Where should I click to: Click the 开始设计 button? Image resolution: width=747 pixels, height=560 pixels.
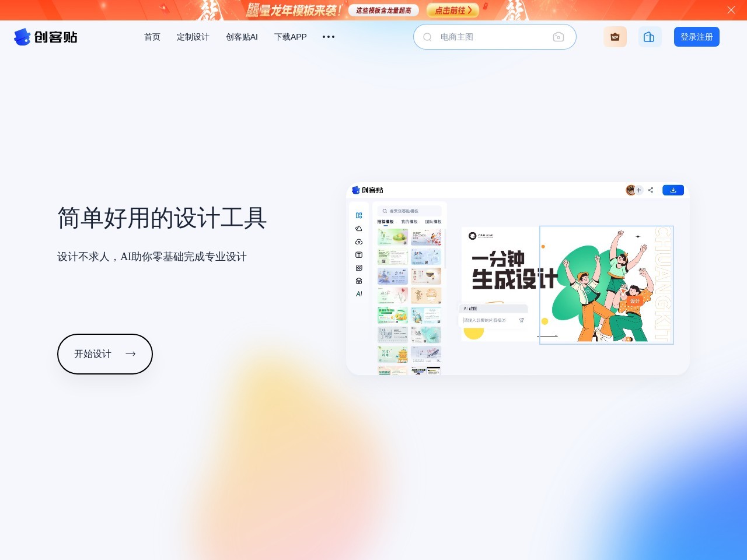point(104,354)
